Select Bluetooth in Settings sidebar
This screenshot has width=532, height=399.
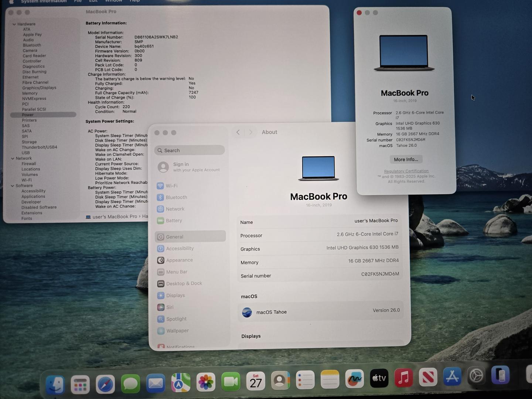click(190, 197)
